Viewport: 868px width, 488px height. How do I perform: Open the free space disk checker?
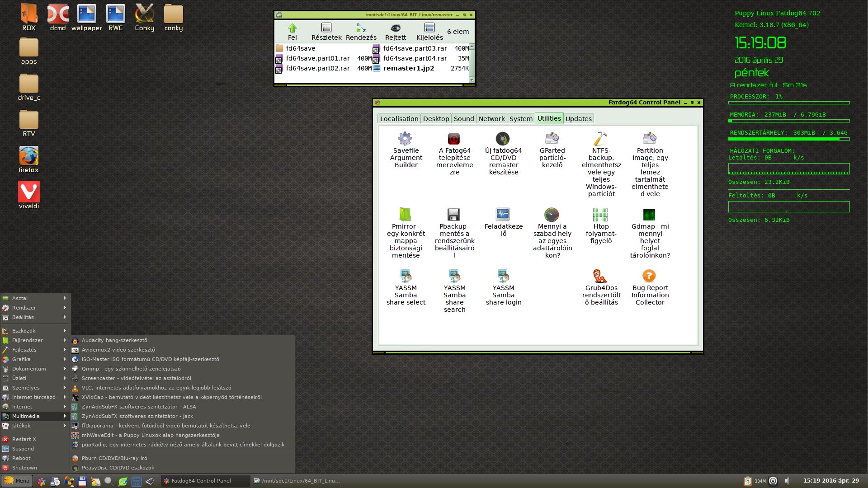(x=552, y=233)
